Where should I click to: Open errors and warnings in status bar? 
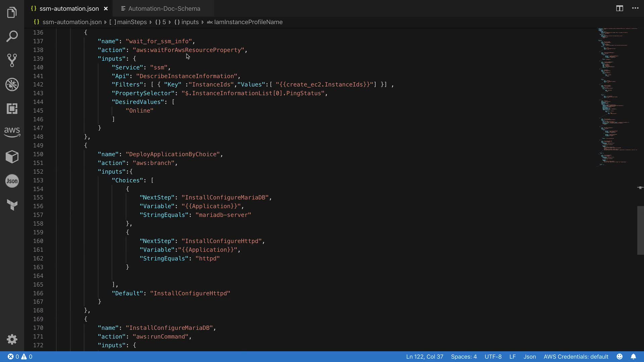pyautogui.click(x=20, y=357)
